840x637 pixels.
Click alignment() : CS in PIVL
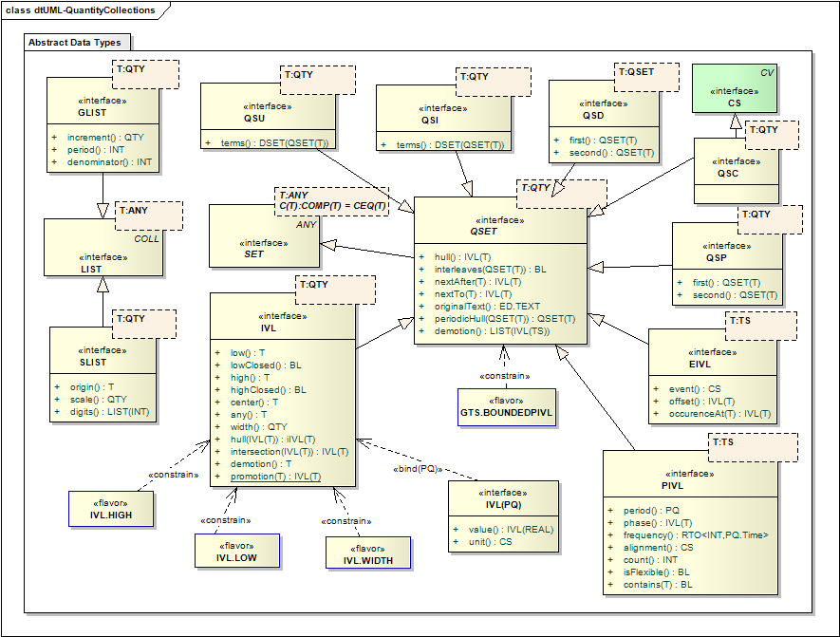pyautogui.click(x=658, y=547)
